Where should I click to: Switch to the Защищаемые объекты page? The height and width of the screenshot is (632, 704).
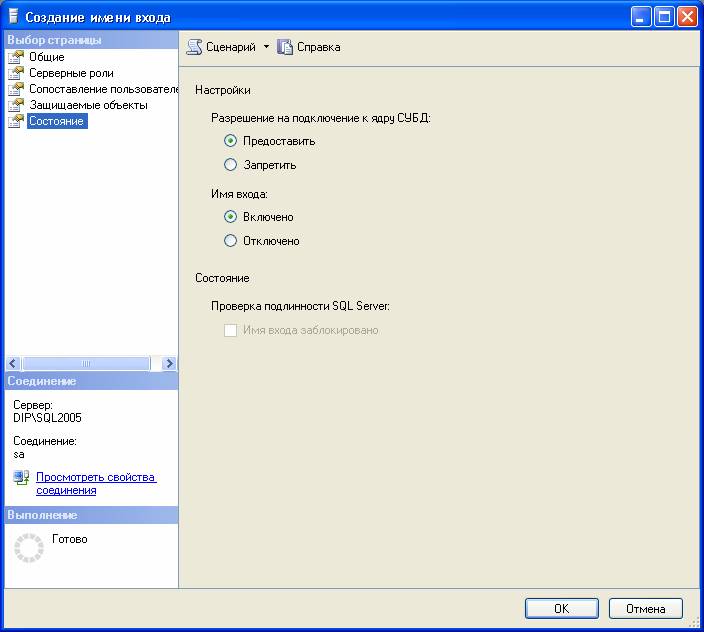point(88,105)
